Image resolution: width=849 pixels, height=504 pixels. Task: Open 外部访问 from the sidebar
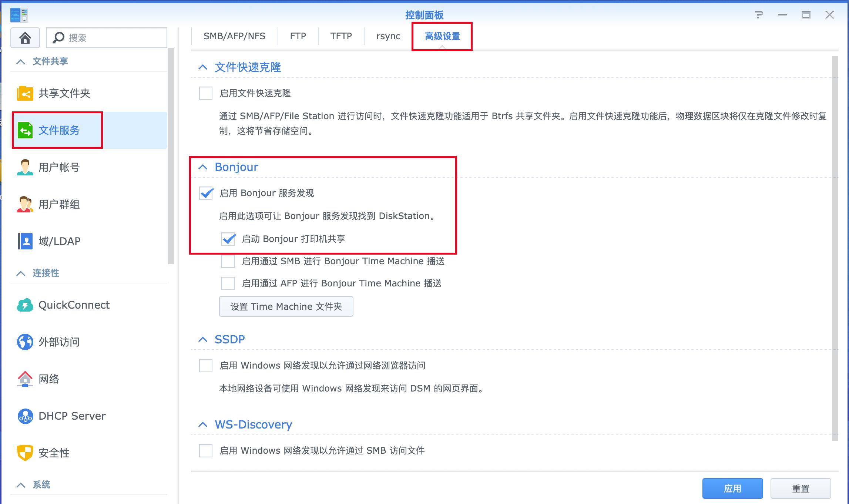pos(59,342)
